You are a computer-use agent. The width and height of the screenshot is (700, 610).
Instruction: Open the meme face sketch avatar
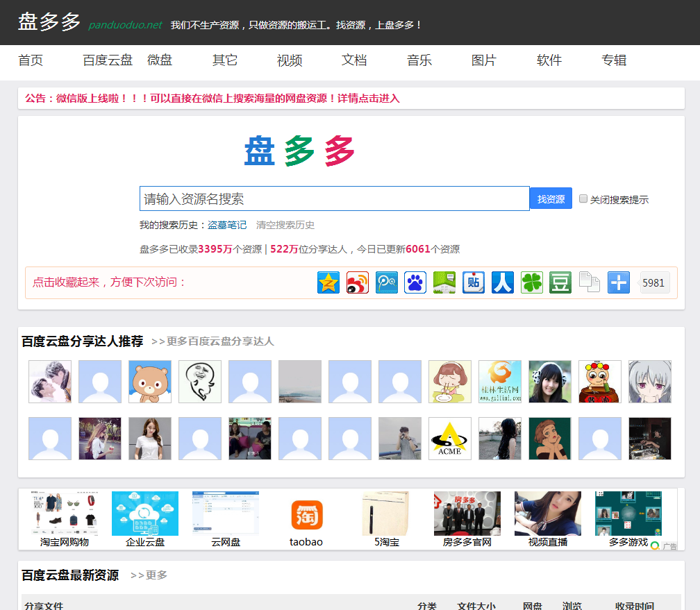[200, 382]
